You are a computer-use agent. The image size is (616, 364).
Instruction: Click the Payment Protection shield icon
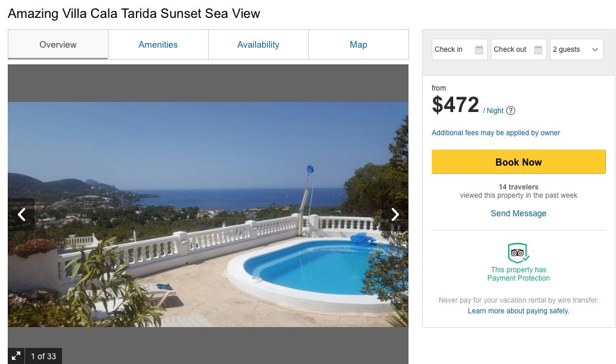pos(518,253)
